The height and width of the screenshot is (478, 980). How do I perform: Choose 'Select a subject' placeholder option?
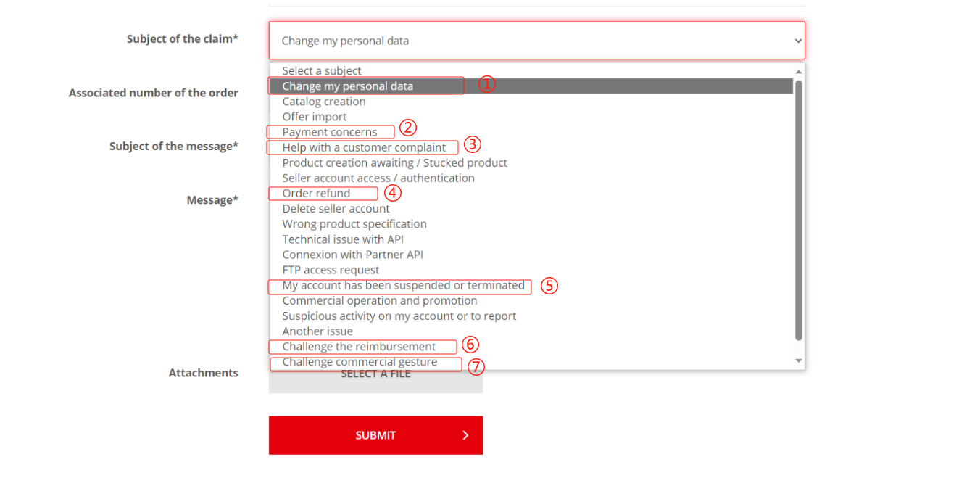322,70
